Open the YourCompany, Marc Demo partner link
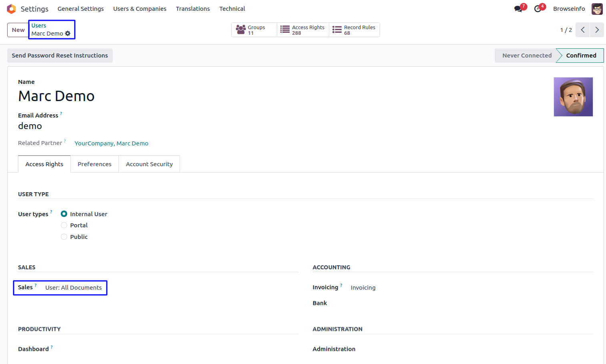Image resolution: width=606 pixels, height=364 pixels. [111, 143]
